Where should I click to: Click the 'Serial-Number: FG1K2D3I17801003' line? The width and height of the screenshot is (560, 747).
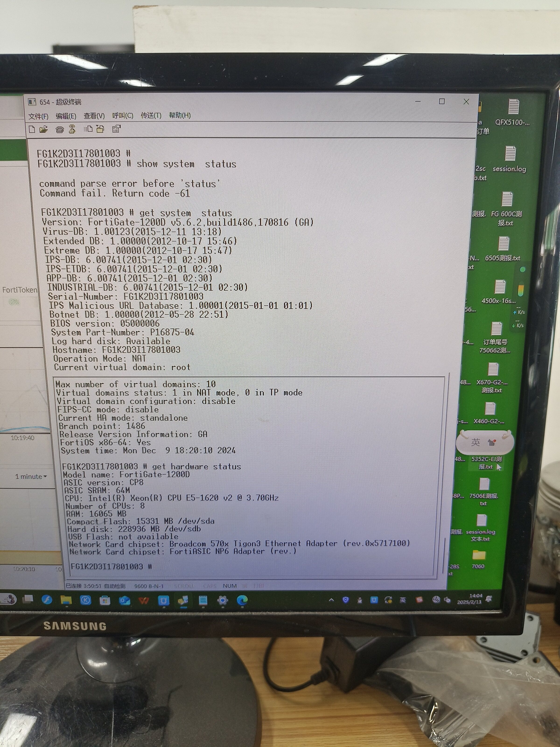[126, 297]
